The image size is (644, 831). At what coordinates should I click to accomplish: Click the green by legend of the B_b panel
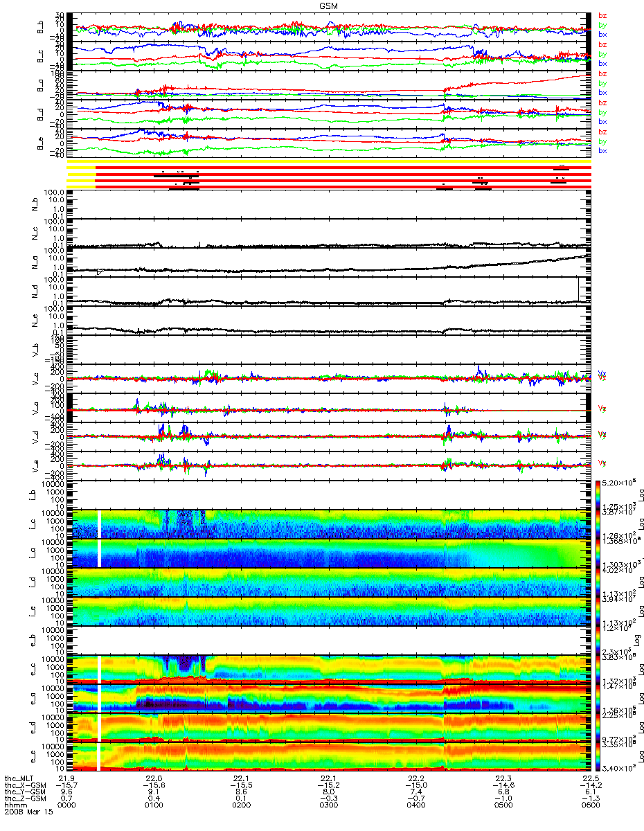pyautogui.click(x=602, y=25)
